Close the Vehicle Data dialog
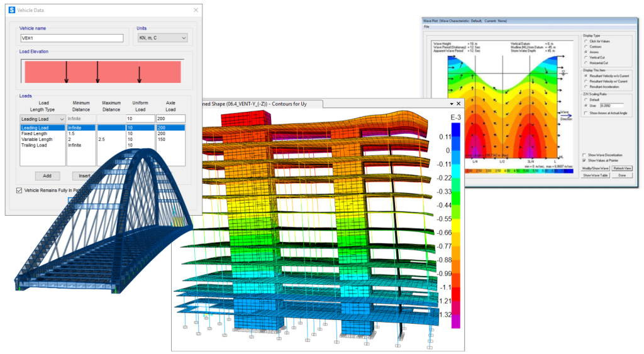The width and height of the screenshot is (644, 354). click(196, 10)
